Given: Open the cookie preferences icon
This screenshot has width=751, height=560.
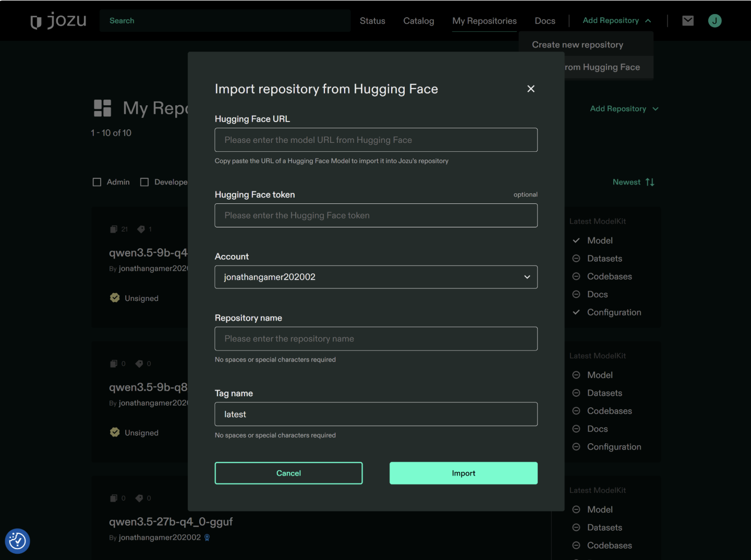Looking at the screenshot, I should pos(18,541).
